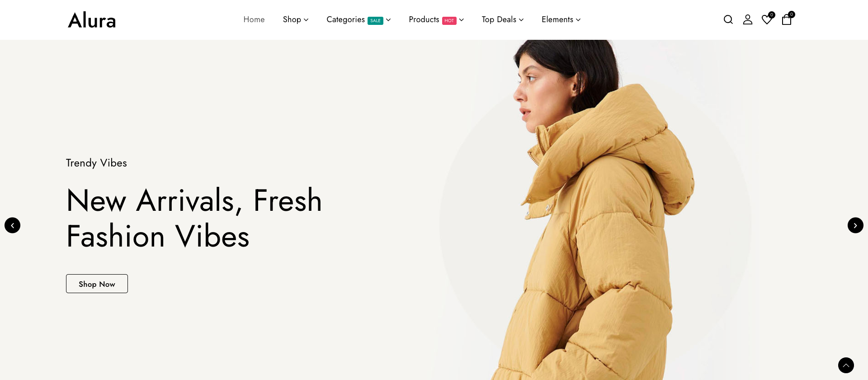Expand the Shop dropdown chevron
The height and width of the screenshot is (380, 868).
306,20
